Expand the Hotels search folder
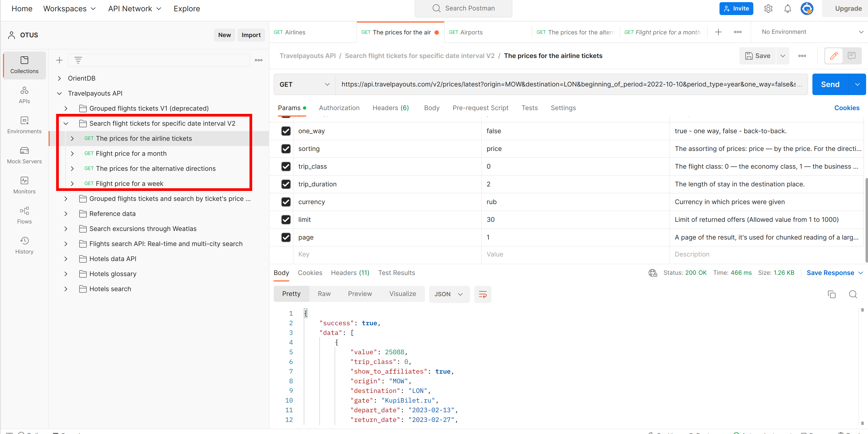This screenshot has width=868, height=434. [x=66, y=289]
